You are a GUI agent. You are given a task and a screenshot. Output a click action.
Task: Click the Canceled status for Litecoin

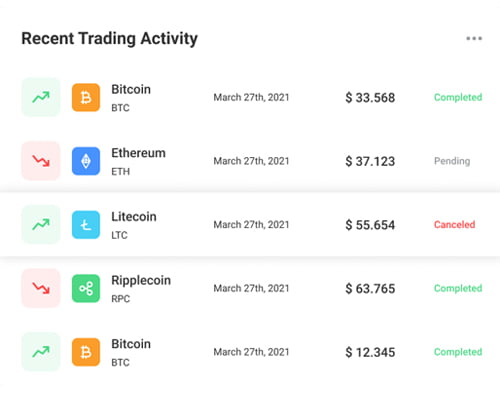pos(454,225)
